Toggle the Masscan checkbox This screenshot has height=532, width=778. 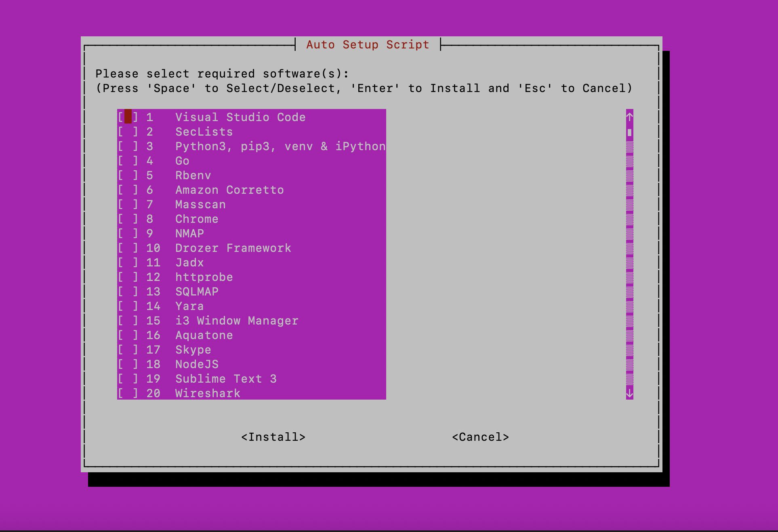point(128,204)
